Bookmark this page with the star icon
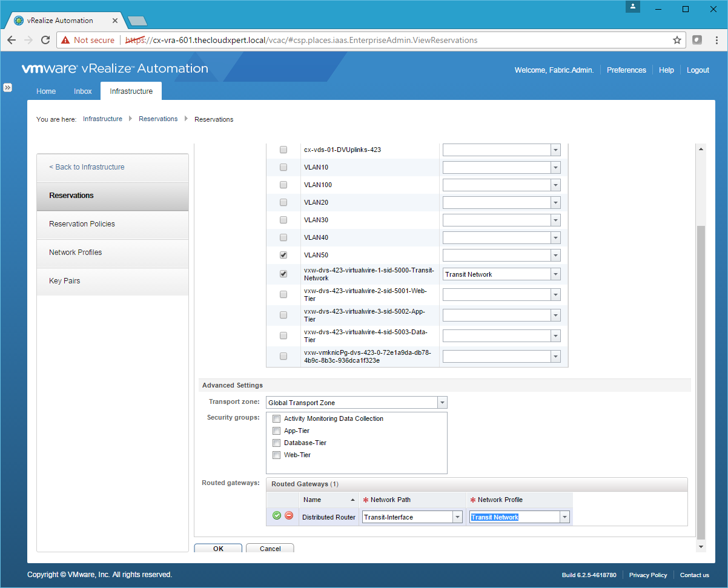This screenshot has width=728, height=588. (x=677, y=40)
